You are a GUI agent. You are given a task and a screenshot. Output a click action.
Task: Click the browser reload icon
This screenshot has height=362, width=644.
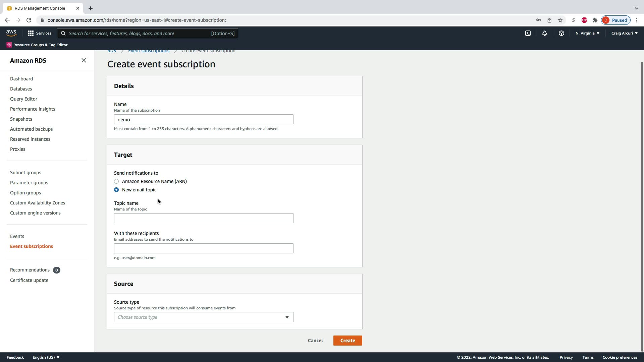tap(29, 20)
